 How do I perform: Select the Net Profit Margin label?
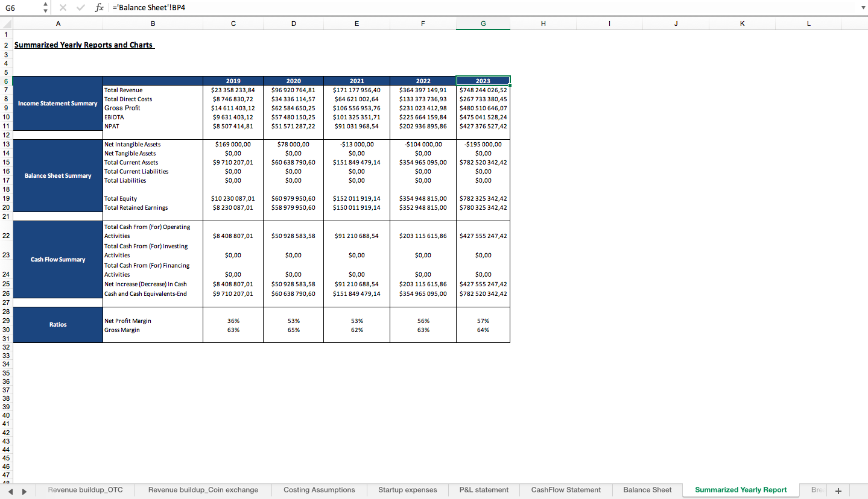point(153,321)
